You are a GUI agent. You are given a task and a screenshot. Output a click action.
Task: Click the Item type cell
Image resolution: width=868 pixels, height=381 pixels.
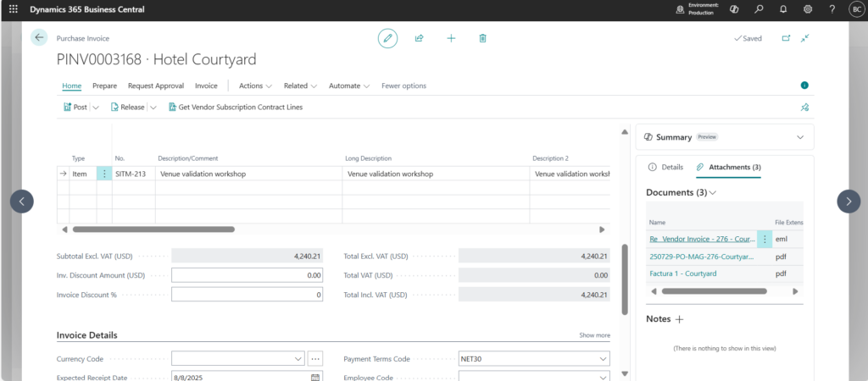tap(82, 174)
